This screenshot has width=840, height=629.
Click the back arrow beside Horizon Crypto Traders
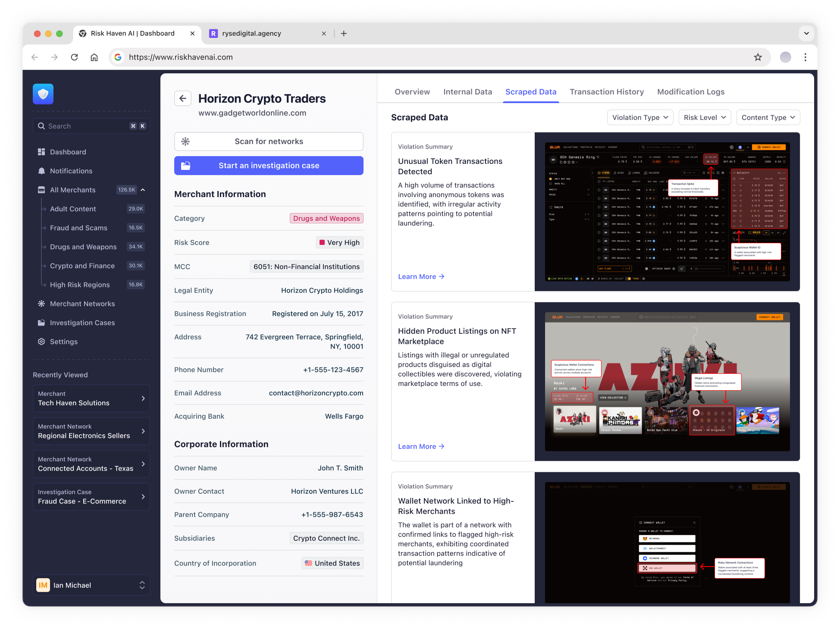click(183, 98)
